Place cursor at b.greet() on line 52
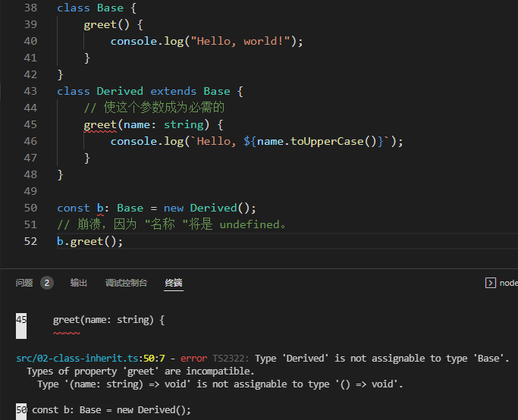The height and width of the screenshot is (420, 518). tap(89, 241)
